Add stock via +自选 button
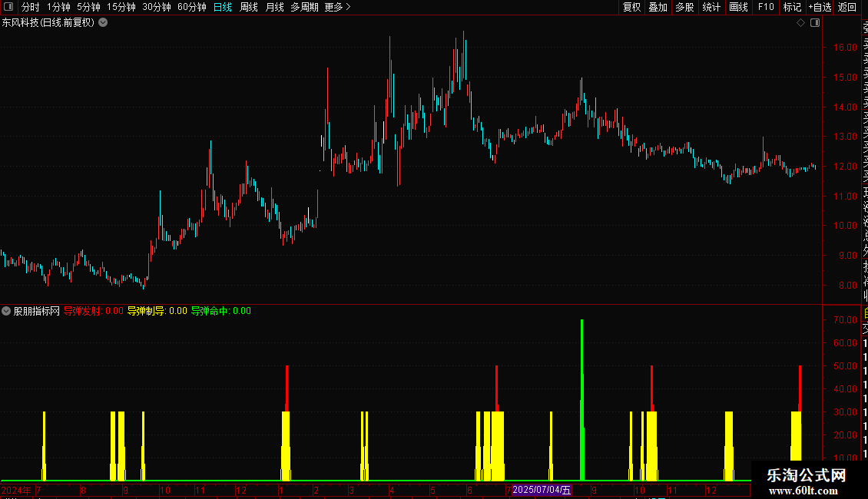The image size is (868, 499). point(820,7)
